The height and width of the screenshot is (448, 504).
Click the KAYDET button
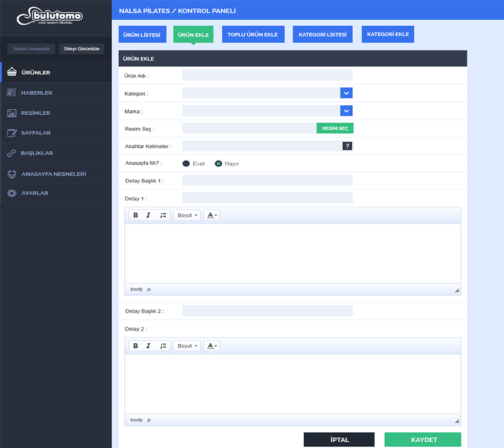tap(423, 440)
